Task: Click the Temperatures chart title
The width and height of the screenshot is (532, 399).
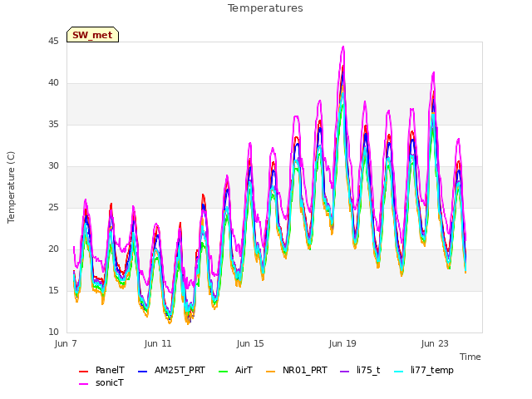Action: (x=265, y=8)
